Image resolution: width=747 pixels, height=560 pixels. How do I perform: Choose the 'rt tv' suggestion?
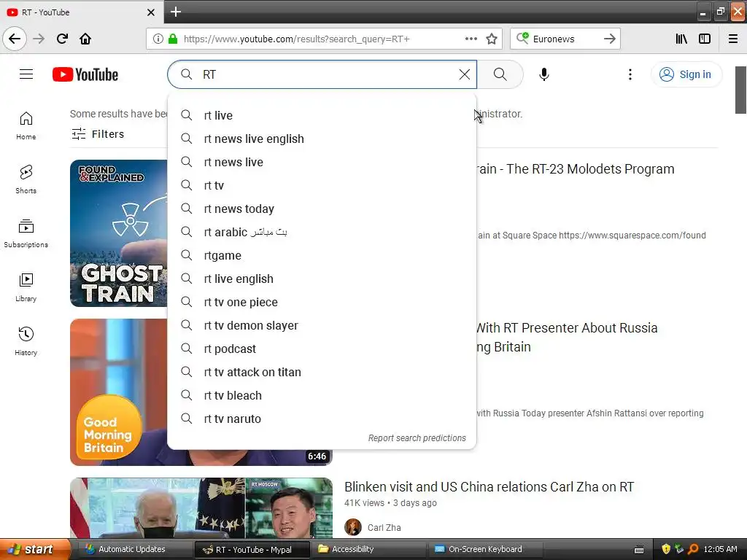tap(322, 185)
